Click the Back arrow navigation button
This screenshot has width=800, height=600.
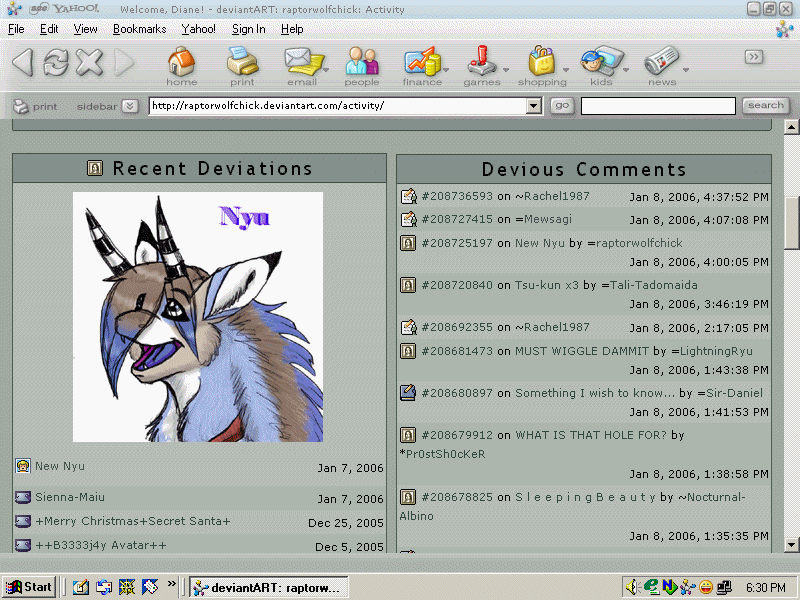pos(23,62)
